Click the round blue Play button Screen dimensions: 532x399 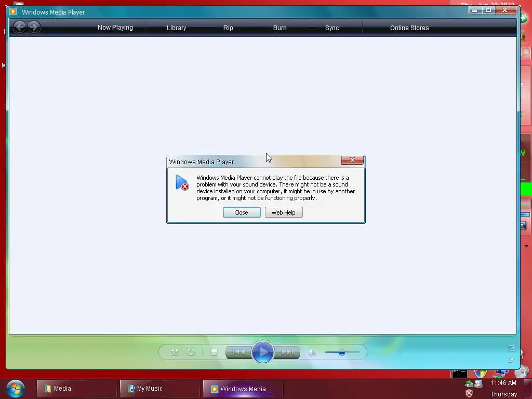(x=262, y=352)
